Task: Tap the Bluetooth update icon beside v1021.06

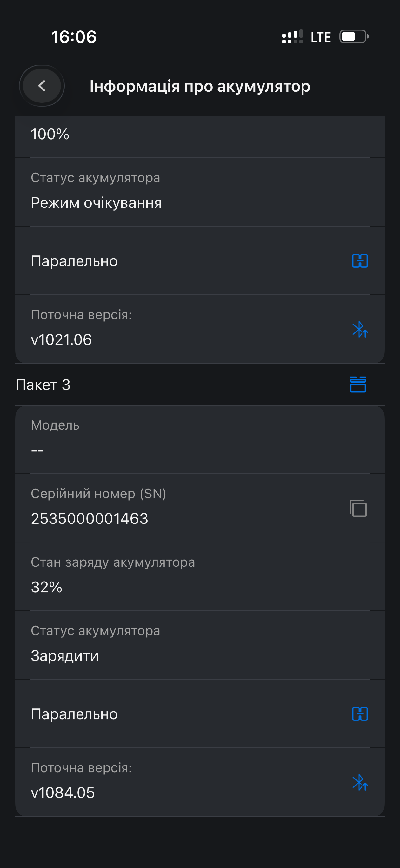Action: [x=360, y=329]
